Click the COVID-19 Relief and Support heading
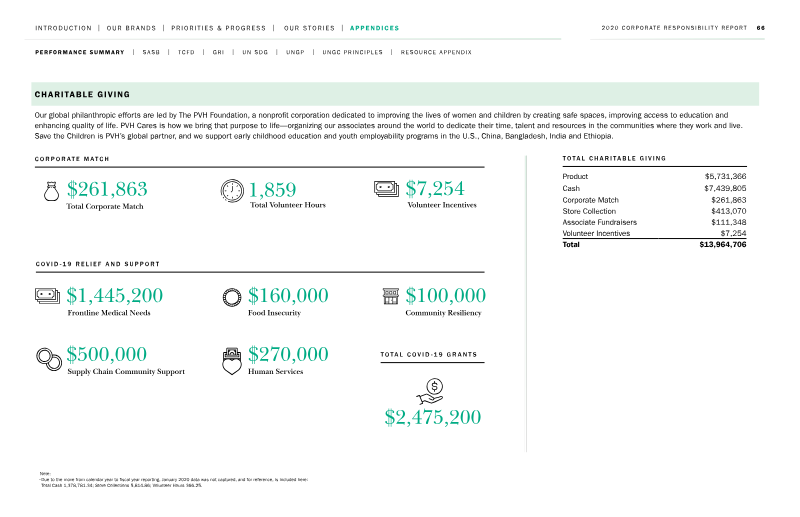This screenshot has height=517, width=800. 97,264
